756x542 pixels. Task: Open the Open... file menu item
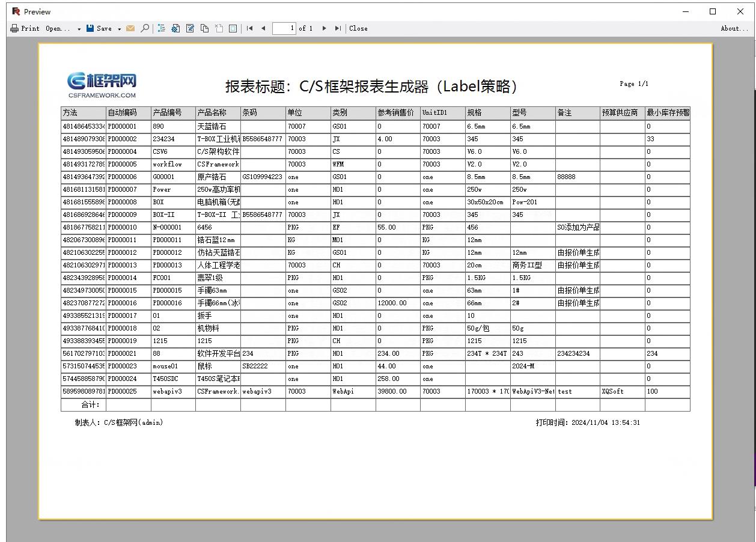pyautogui.click(x=56, y=28)
